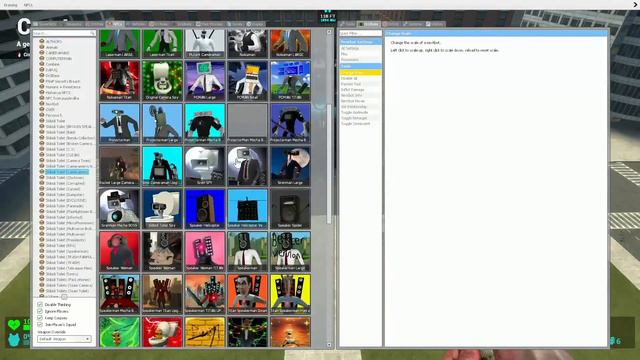
Task: Select the Mutant Cameraman tile
Action: [x=204, y=43]
